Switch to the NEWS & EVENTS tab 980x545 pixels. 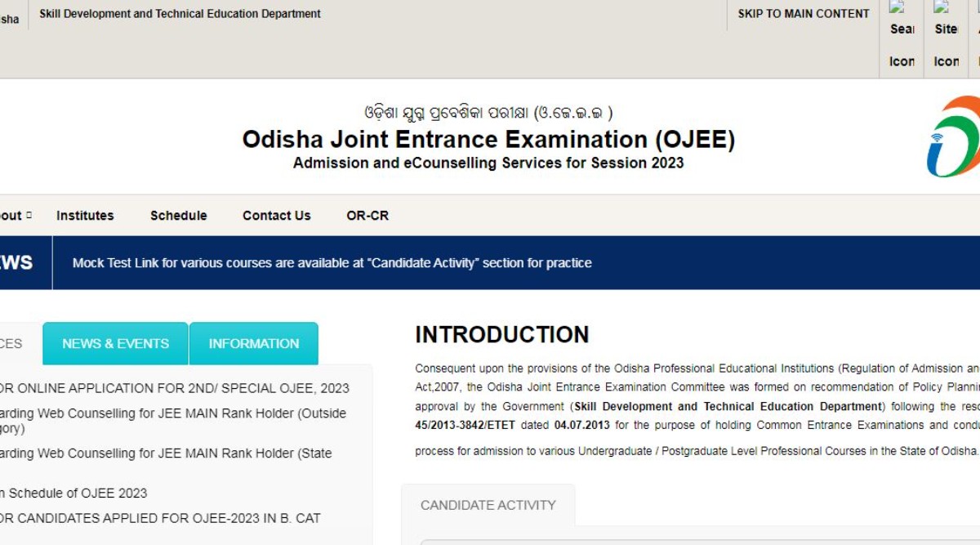[x=115, y=344]
